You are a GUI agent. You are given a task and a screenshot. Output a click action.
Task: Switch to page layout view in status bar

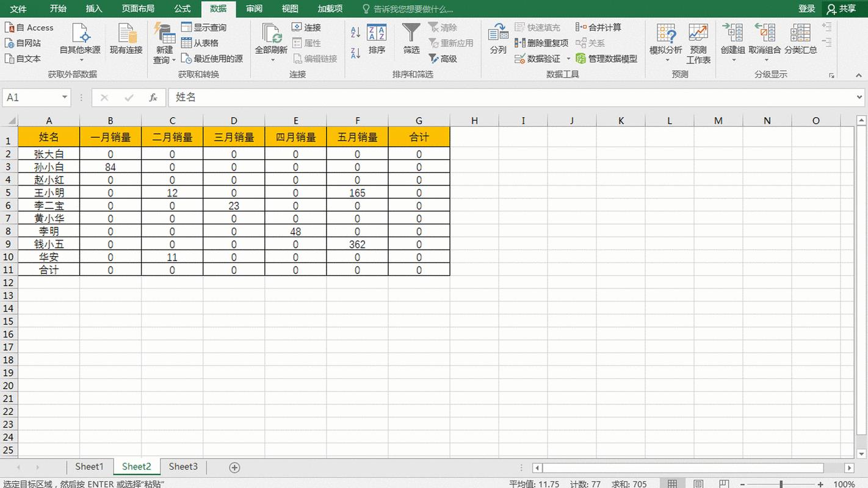pos(698,484)
